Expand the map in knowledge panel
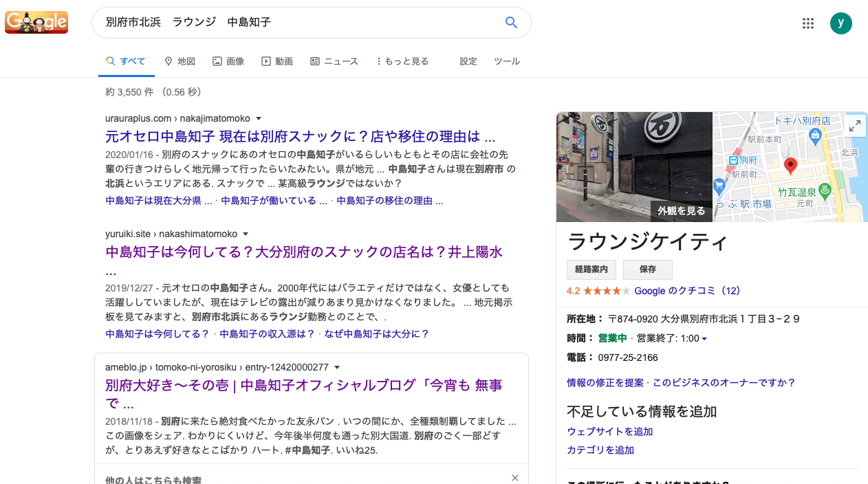 pos(855,126)
